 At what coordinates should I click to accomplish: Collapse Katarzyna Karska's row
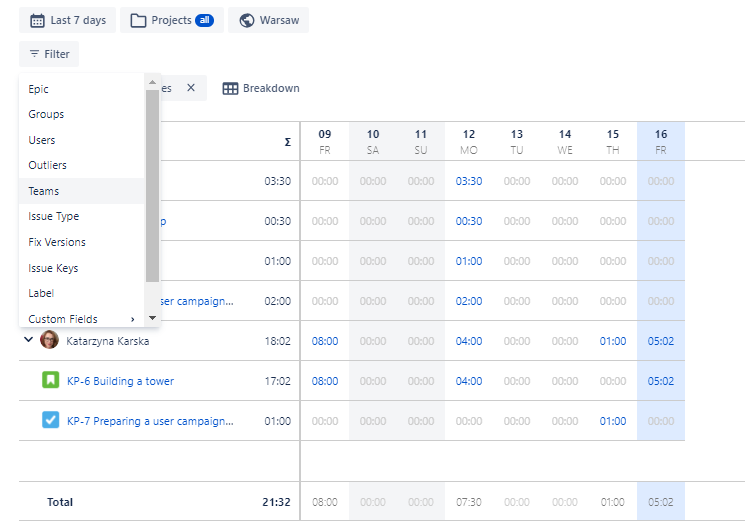(27, 341)
